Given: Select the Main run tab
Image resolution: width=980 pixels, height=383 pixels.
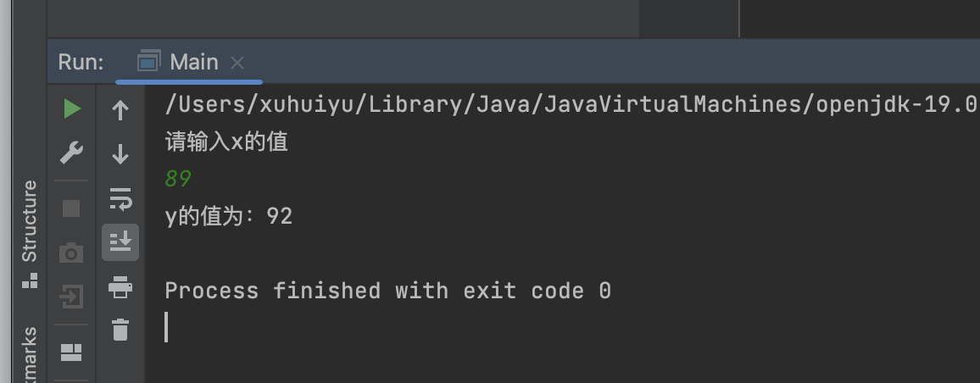Looking at the screenshot, I should pyautogui.click(x=178, y=62).
